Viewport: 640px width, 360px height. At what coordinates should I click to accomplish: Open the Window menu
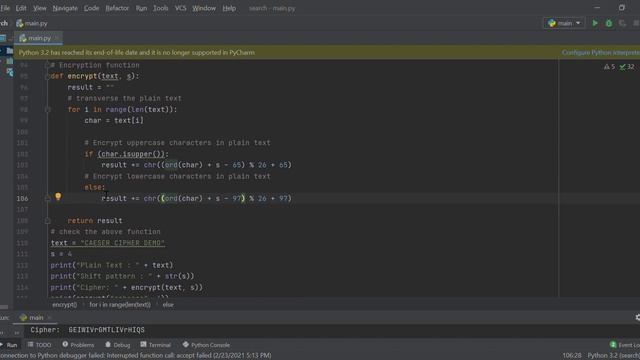point(204,8)
